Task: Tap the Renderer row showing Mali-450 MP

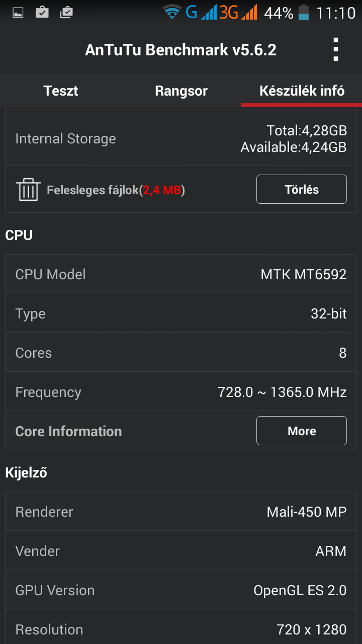Action: [181, 511]
